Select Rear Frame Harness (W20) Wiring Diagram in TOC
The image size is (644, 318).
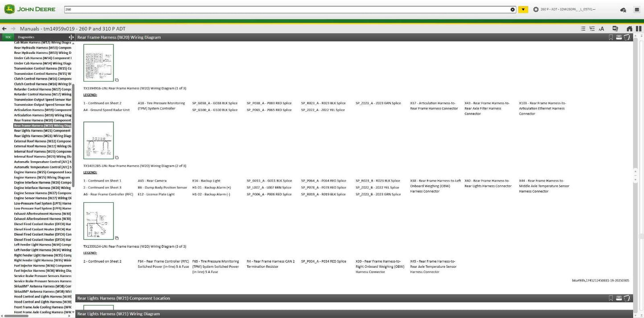[43, 126]
